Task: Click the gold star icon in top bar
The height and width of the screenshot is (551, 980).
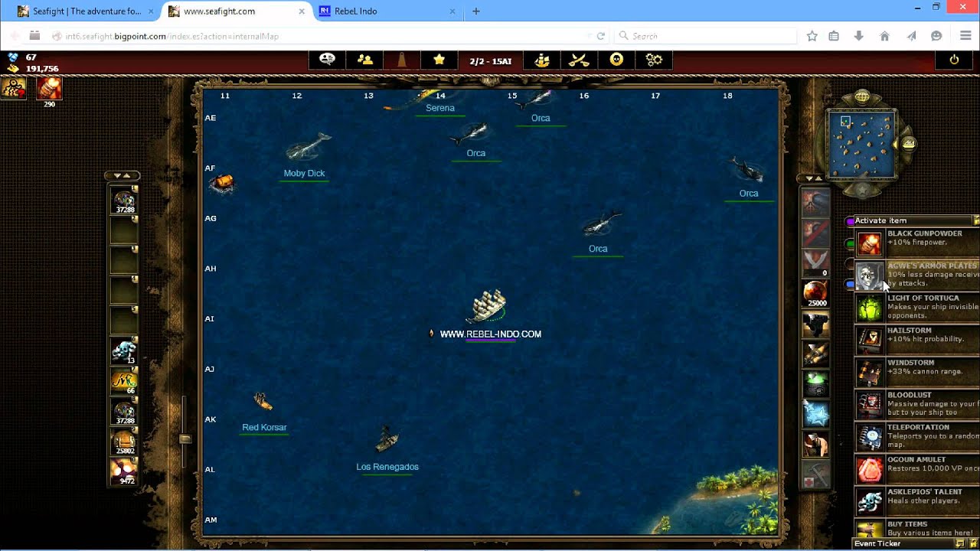Action: tap(439, 60)
